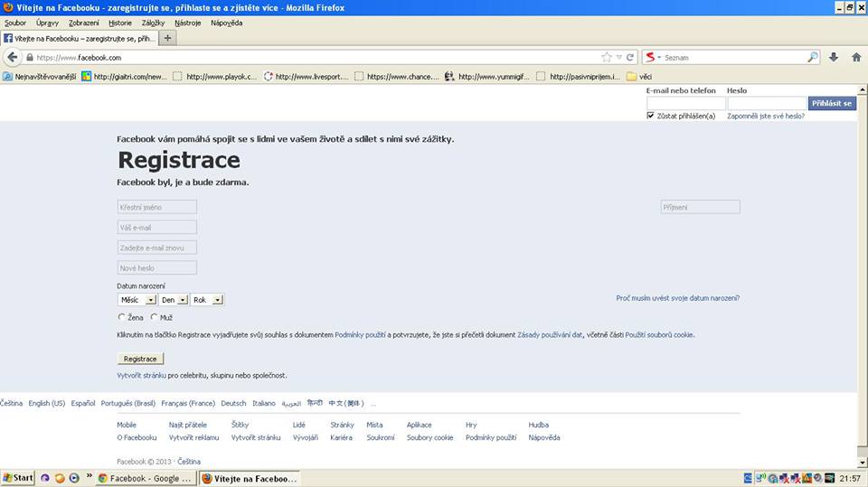Switch language to English (US)
The image size is (868, 487).
pos(46,404)
